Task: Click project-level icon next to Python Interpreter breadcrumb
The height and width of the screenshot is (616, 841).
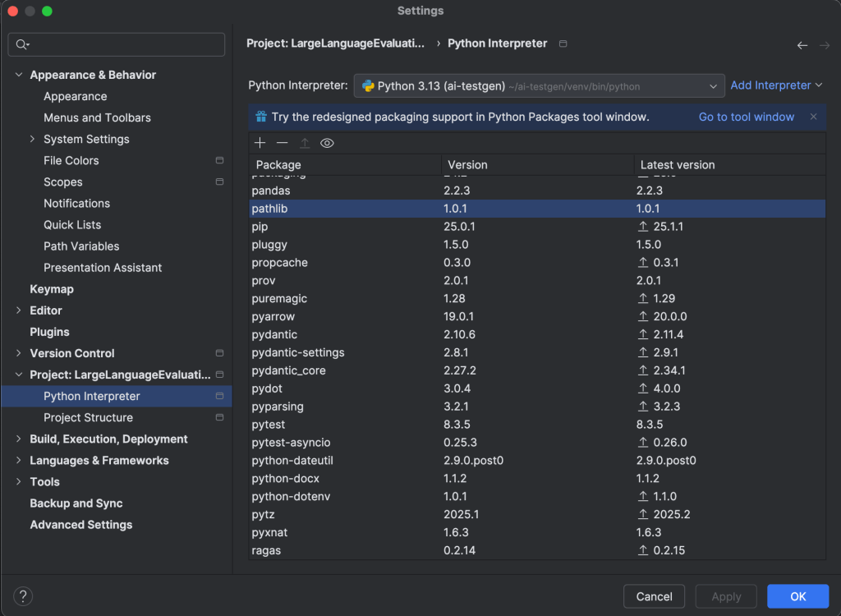Action: tap(563, 44)
